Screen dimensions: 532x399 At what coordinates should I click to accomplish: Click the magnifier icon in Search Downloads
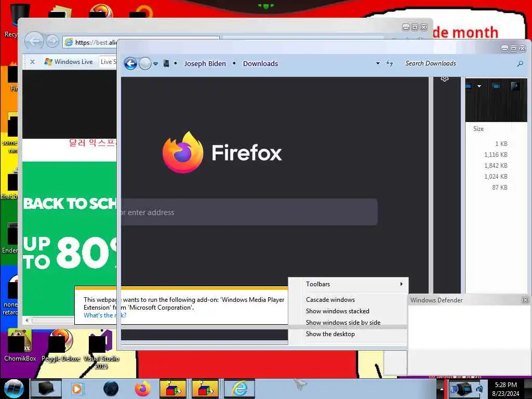520,63
